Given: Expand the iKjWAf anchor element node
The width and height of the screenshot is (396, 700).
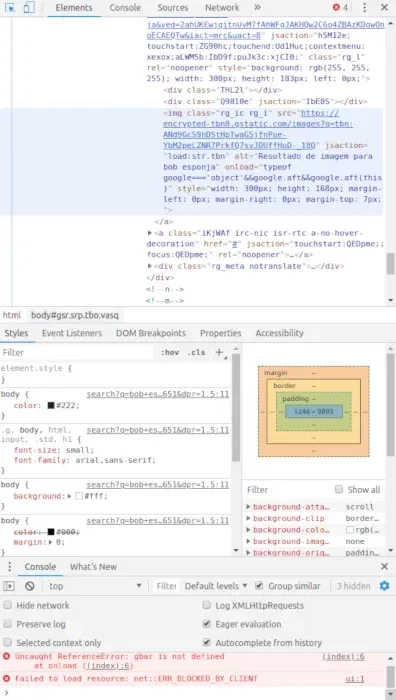Looking at the screenshot, I should [150, 233].
